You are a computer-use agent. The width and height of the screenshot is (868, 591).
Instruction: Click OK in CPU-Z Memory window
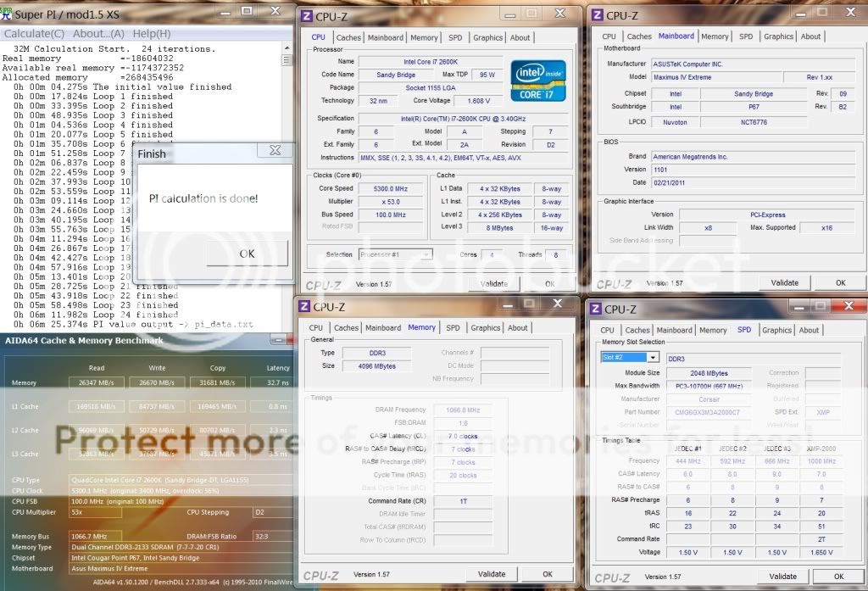tap(548, 574)
